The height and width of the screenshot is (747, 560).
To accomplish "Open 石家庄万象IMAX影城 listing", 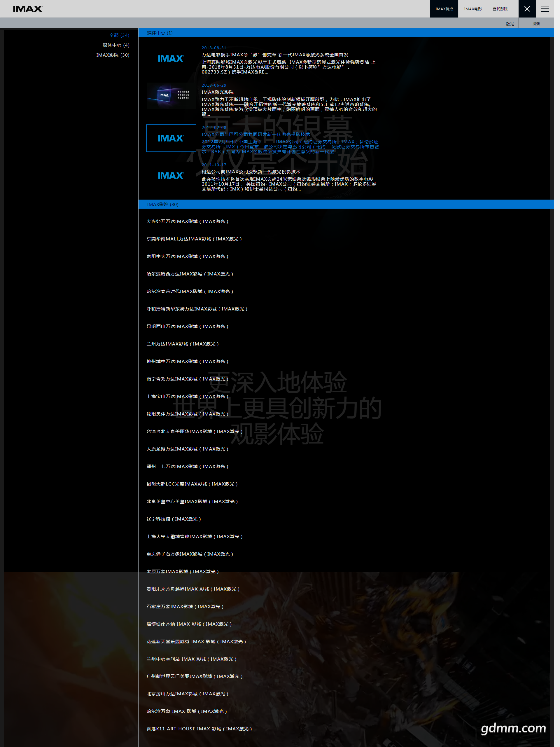I will 185,607.
